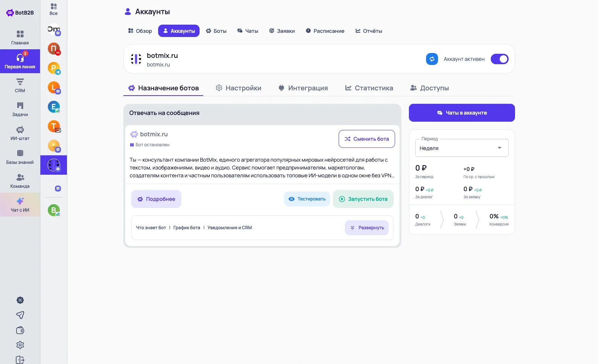Open Чат с ИИ

tap(20, 205)
